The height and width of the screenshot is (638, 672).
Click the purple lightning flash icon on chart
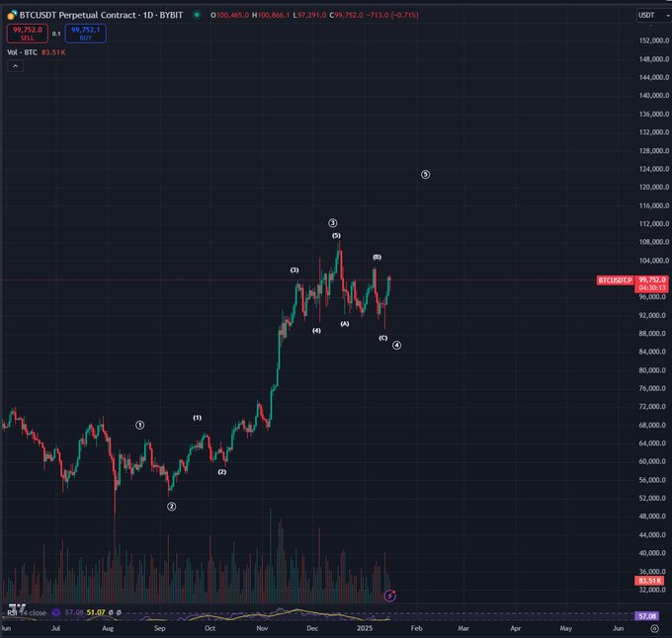tap(390, 595)
